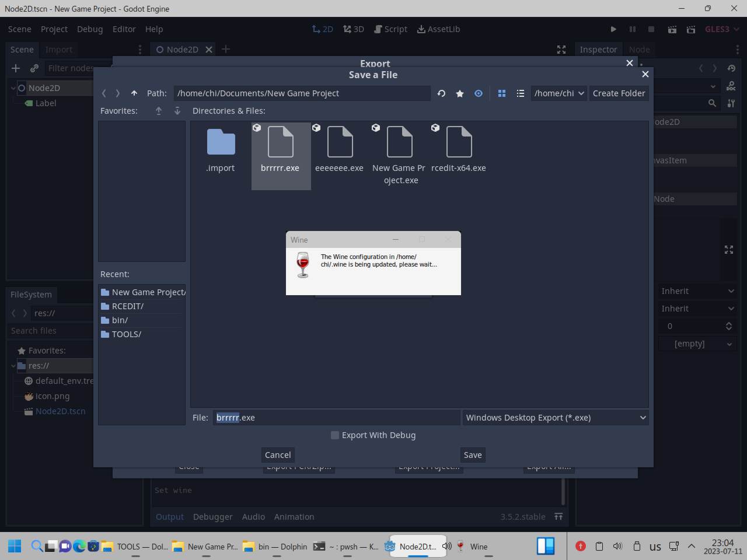Go back in the Save dialog history

pyautogui.click(x=104, y=93)
